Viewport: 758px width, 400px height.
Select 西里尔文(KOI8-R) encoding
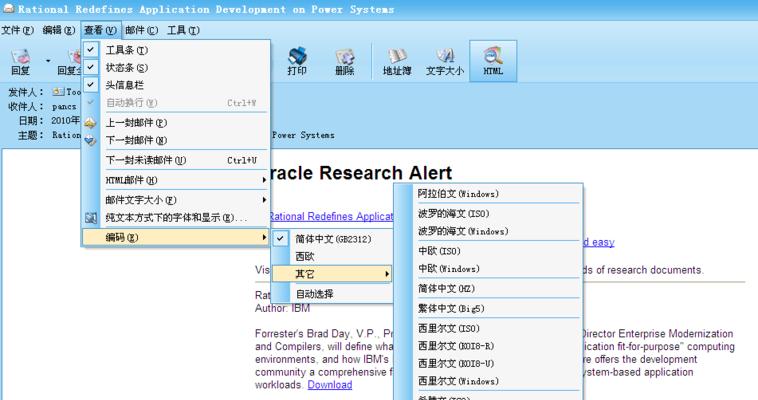pyautogui.click(x=488, y=346)
